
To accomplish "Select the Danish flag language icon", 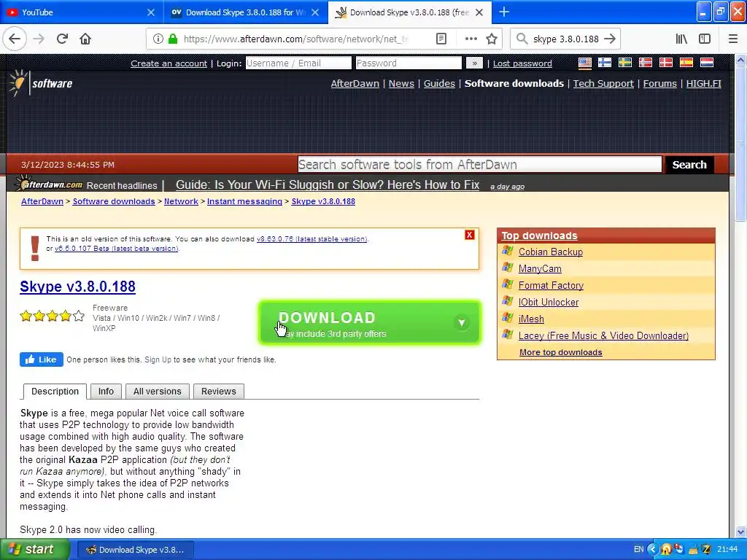I will pyautogui.click(x=665, y=63).
